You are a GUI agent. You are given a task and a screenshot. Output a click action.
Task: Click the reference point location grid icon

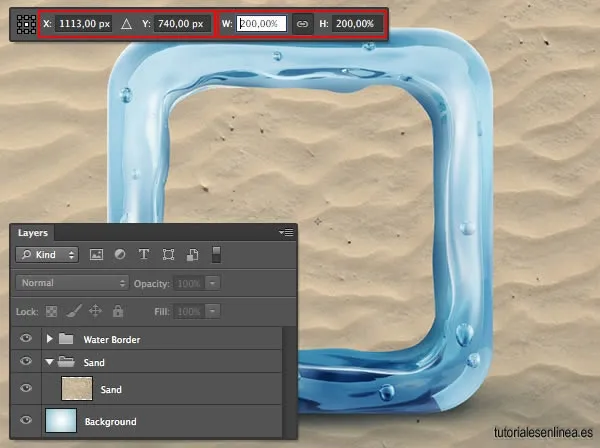pos(26,24)
